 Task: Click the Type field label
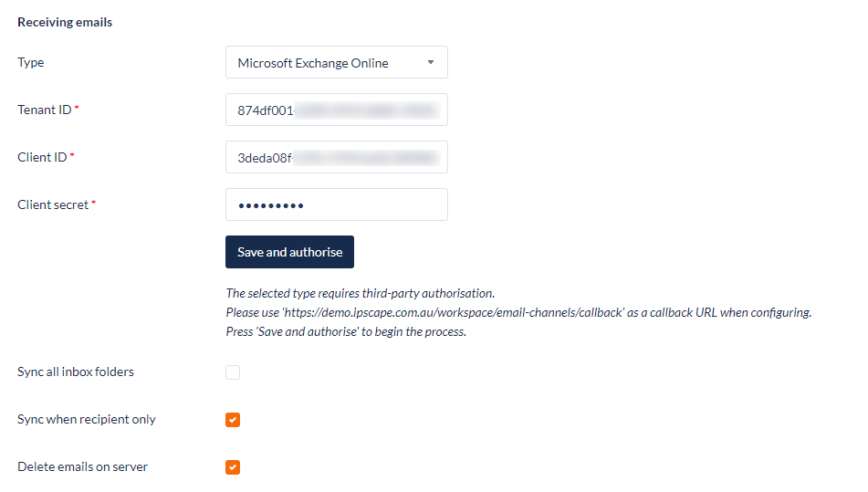[x=31, y=63]
